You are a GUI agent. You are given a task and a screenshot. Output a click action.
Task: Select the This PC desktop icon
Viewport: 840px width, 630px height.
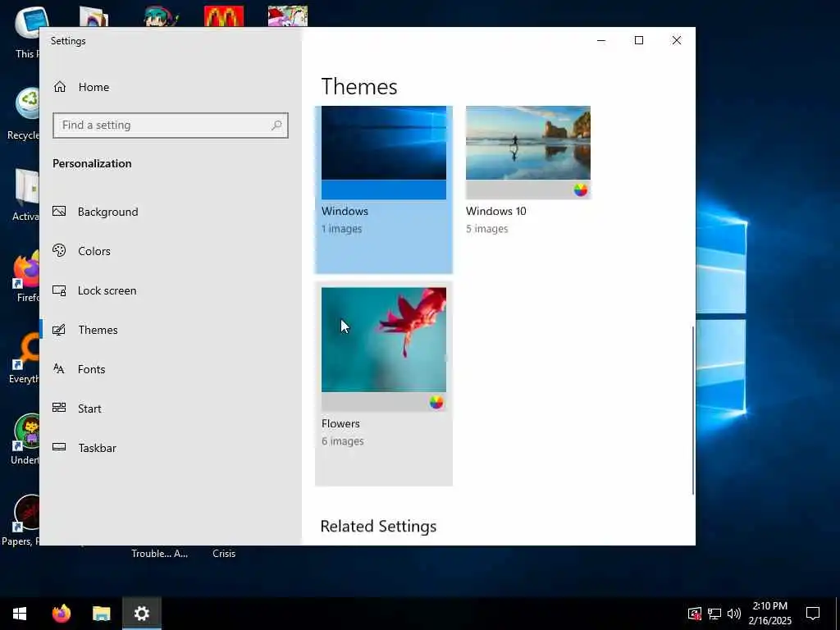pos(27,32)
